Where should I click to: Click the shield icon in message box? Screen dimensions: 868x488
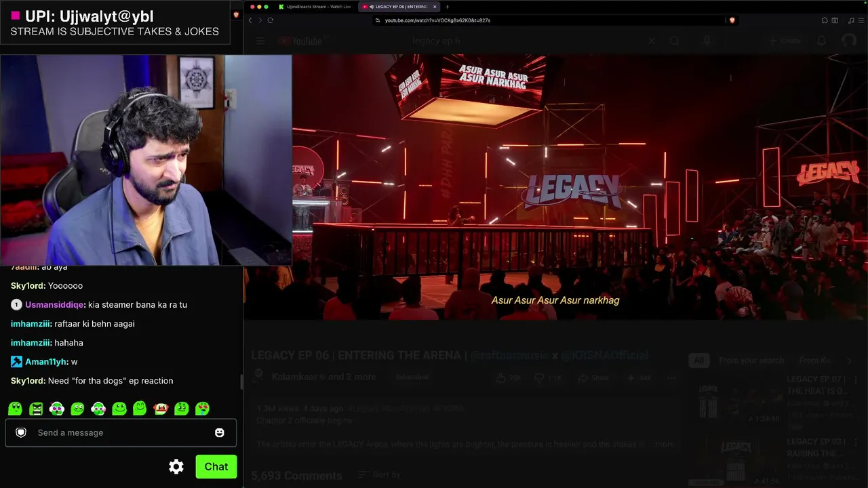[x=21, y=432]
